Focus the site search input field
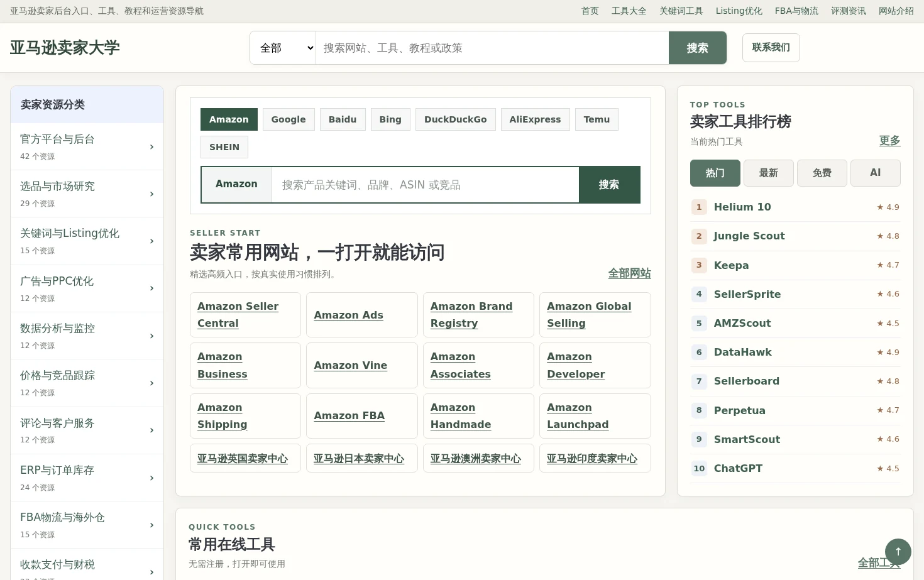Image resolution: width=924 pixels, height=580 pixels. (x=492, y=48)
